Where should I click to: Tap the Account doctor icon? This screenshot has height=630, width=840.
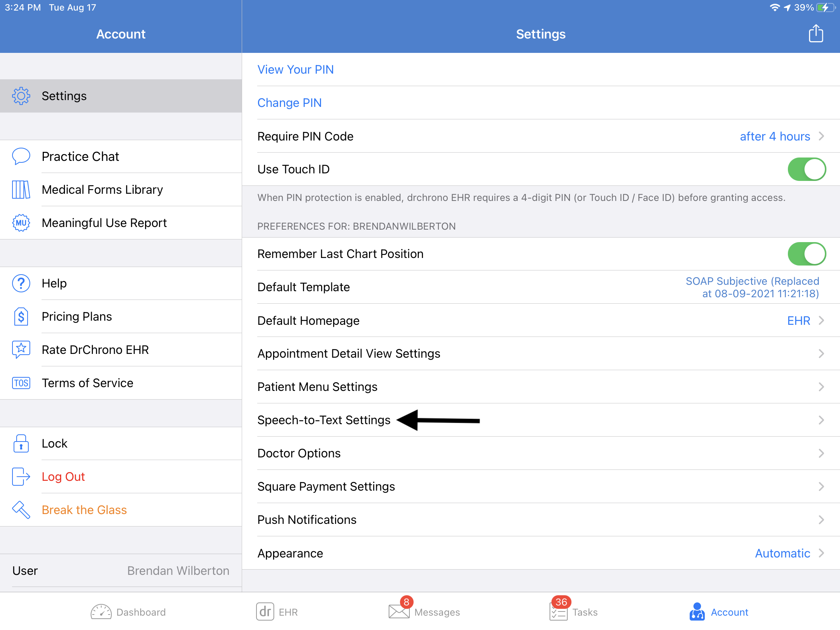[x=697, y=612]
